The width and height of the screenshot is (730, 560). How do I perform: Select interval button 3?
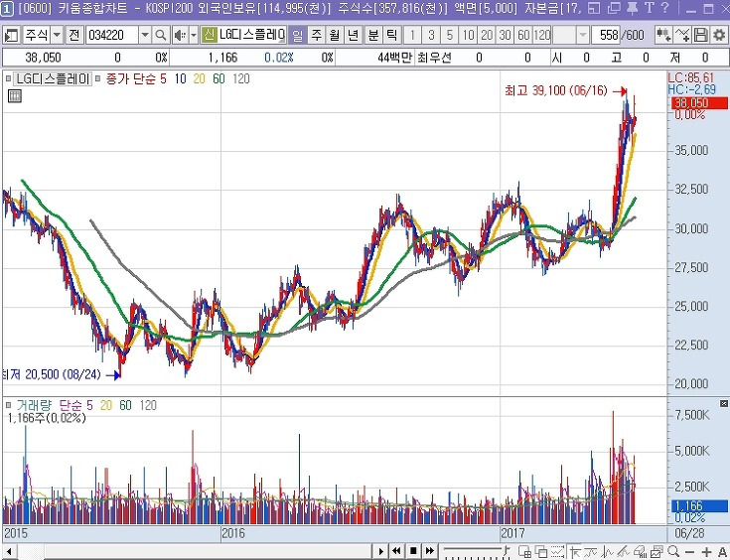(x=431, y=35)
